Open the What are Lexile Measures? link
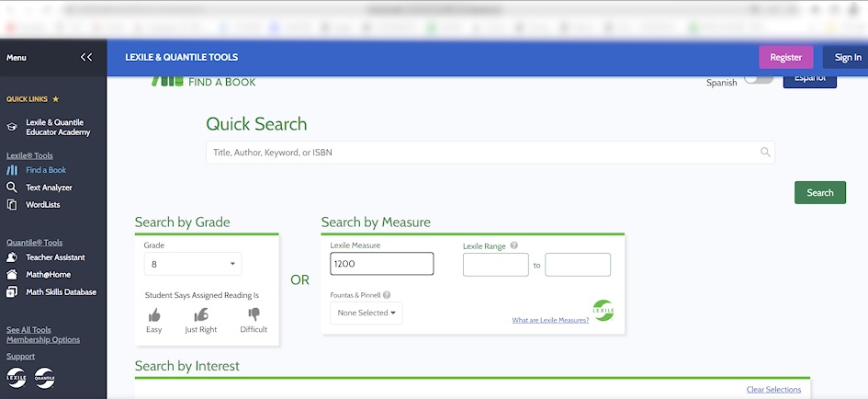Viewport: 868px width, 399px height. (x=550, y=320)
